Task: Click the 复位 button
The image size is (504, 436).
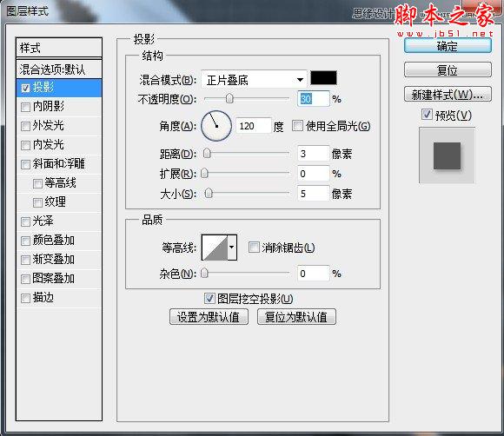Action: (448, 70)
